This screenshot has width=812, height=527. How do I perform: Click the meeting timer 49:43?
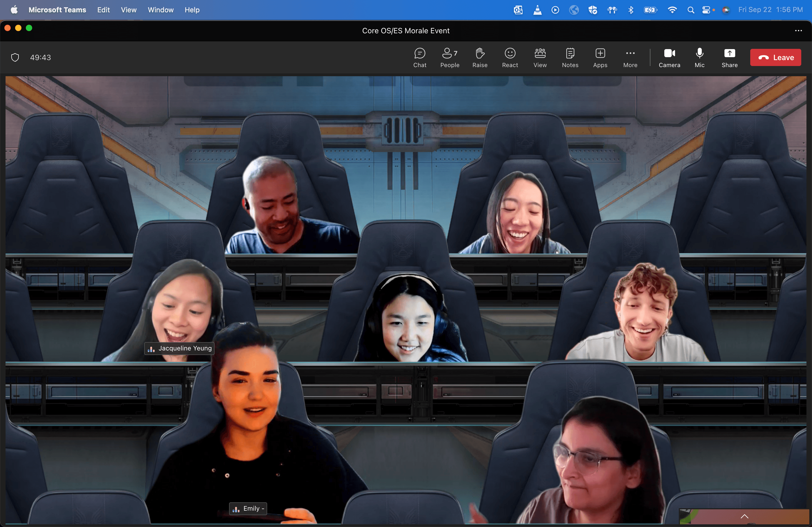40,57
